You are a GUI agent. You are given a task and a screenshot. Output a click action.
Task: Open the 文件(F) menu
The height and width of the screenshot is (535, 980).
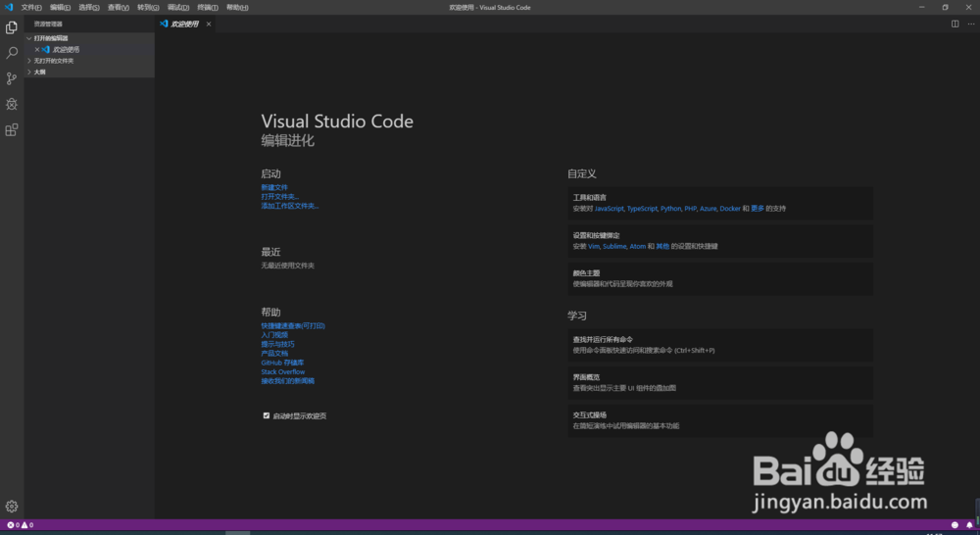pos(31,8)
